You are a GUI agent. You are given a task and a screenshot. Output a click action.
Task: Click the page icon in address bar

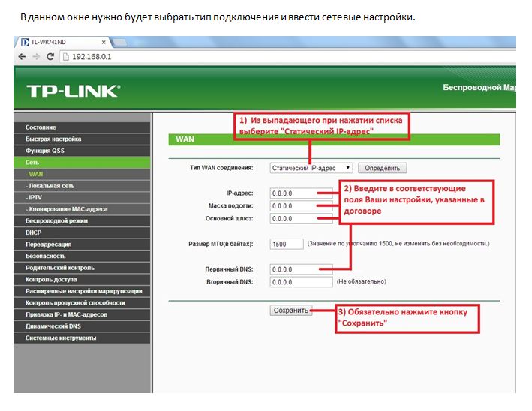66,56
